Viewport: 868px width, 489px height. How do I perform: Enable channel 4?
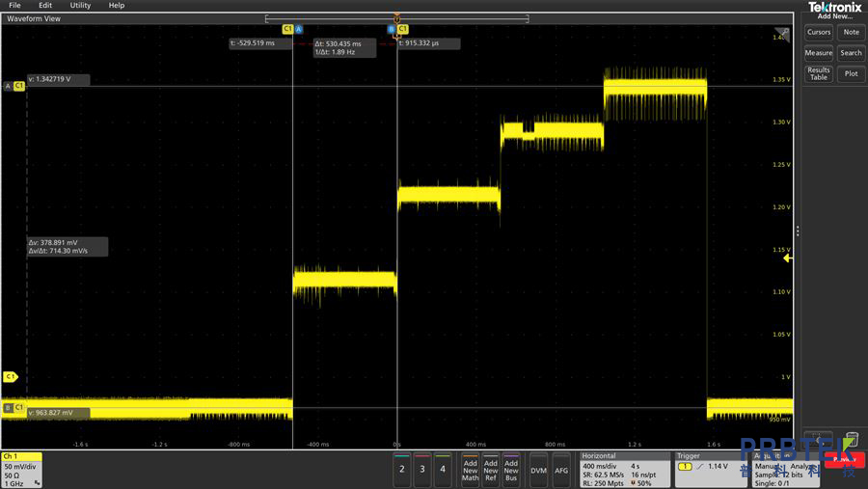(443, 469)
